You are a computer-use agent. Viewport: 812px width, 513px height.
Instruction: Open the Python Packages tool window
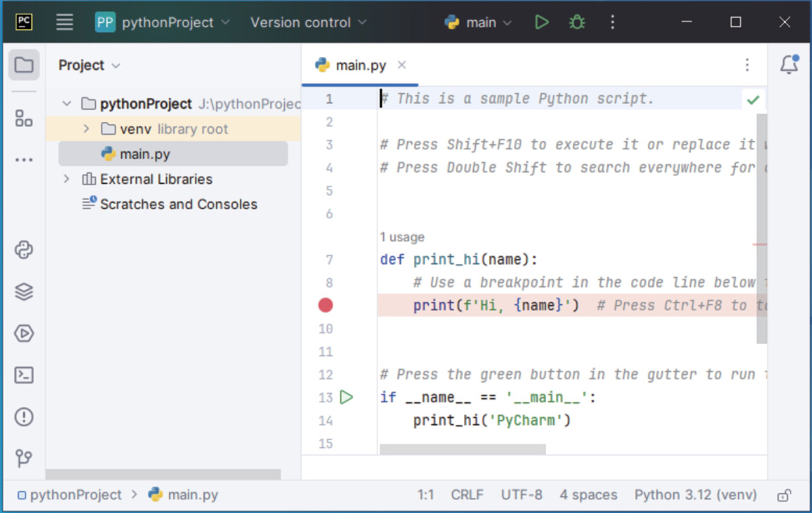pyautogui.click(x=24, y=292)
